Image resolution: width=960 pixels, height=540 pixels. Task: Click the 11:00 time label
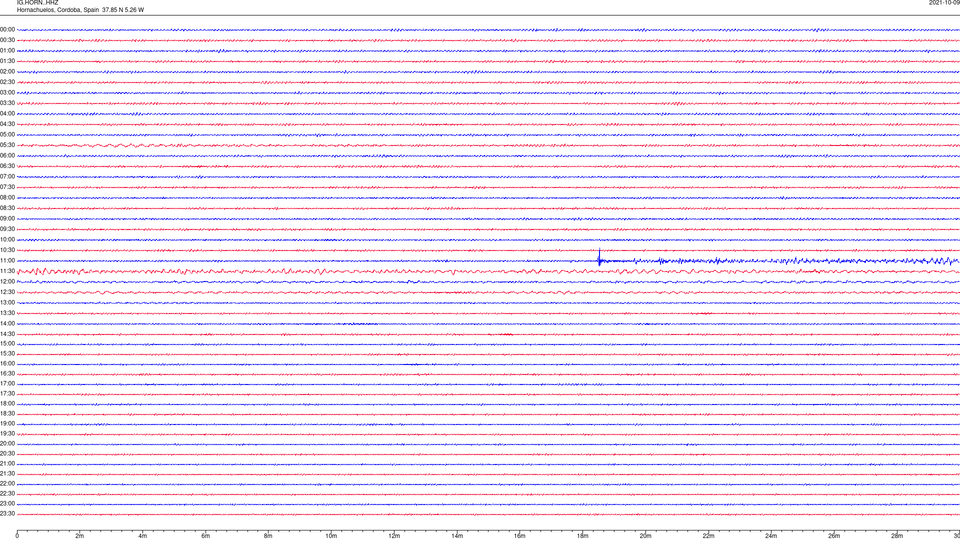pyautogui.click(x=7, y=261)
